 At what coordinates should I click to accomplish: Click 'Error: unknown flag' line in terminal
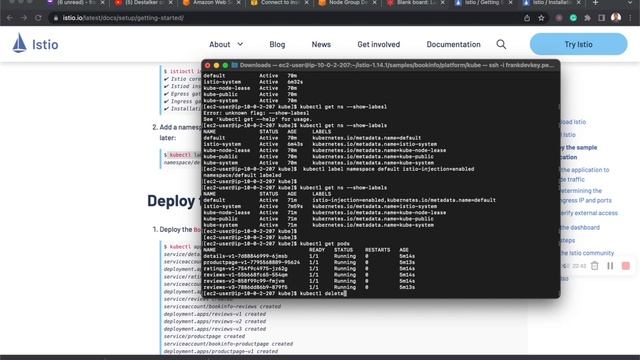tap(256, 113)
